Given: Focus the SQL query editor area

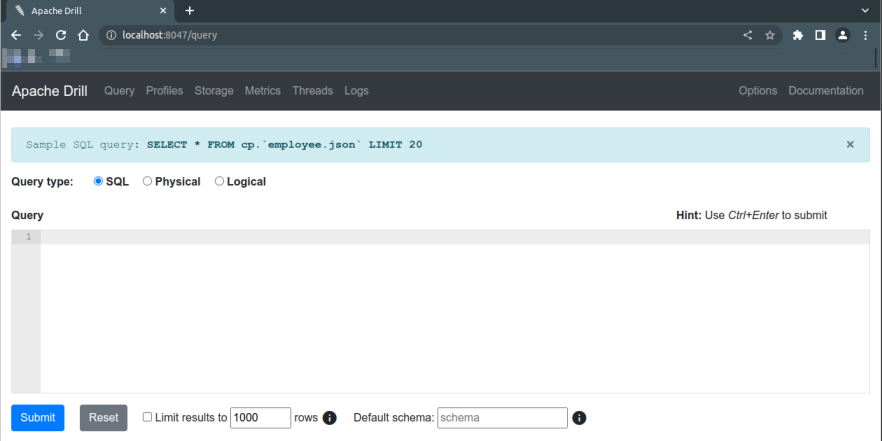Looking at the screenshot, I should (x=454, y=311).
